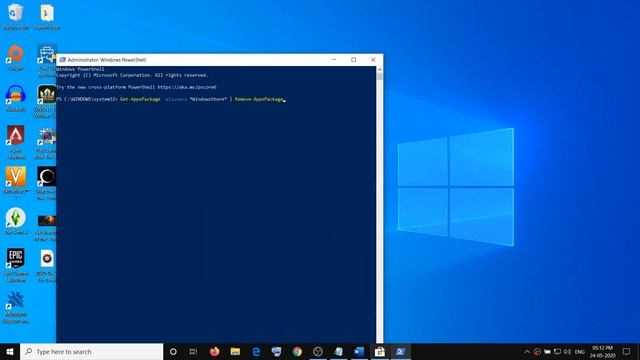Minimize the PowerShell window
Image resolution: width=640 pixels, height=360 pixels.
[x=334, y=60]
